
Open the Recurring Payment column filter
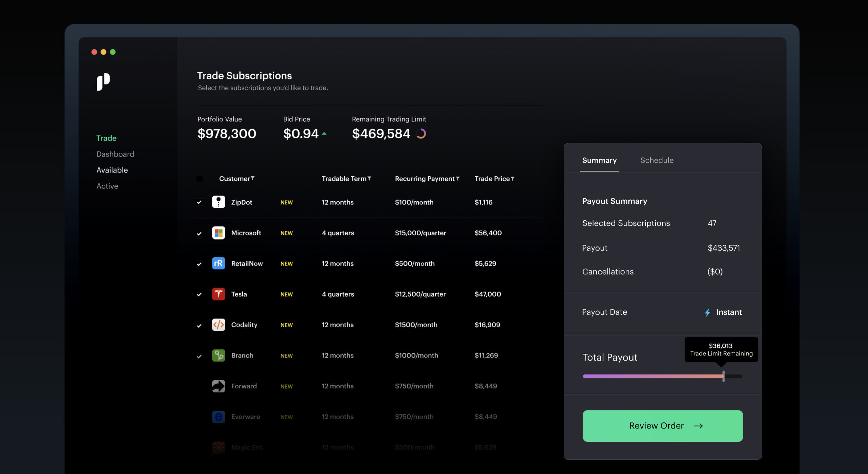[x=458, y=178]
